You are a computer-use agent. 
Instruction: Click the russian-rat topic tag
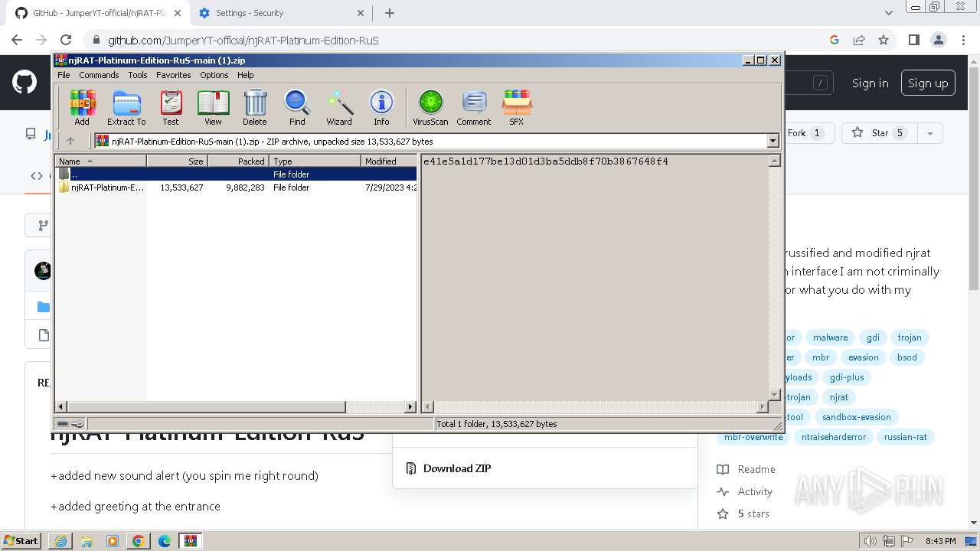pos(905,437)
